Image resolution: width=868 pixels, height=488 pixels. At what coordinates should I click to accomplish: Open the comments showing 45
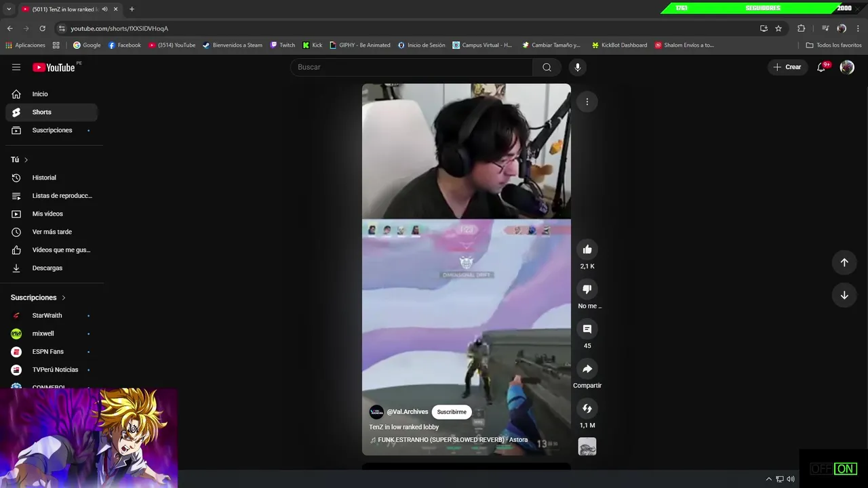587,329
